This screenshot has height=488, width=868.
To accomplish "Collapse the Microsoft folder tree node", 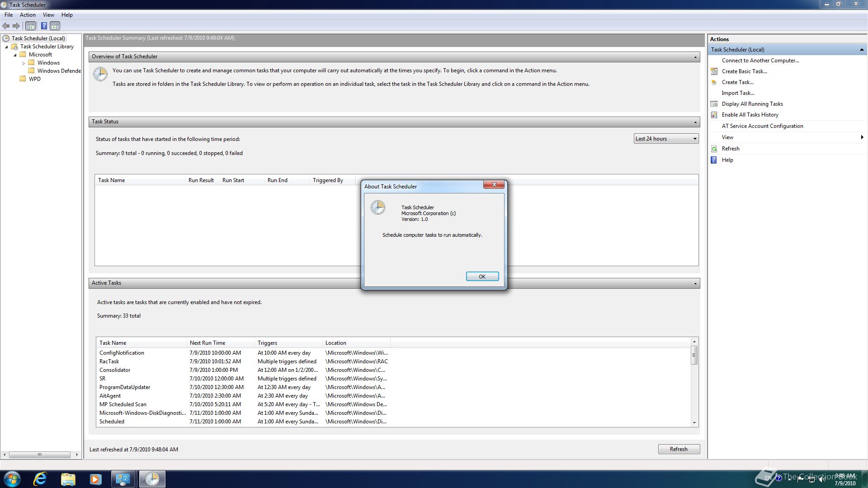I will [x=15, y=55].
